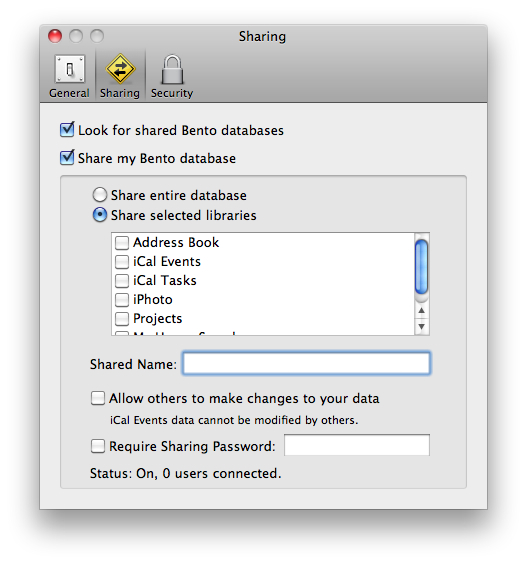Screen dimensions: 527x564
Task: Click the scroll up arrow in libraries list
Action: tap(422, 310)
